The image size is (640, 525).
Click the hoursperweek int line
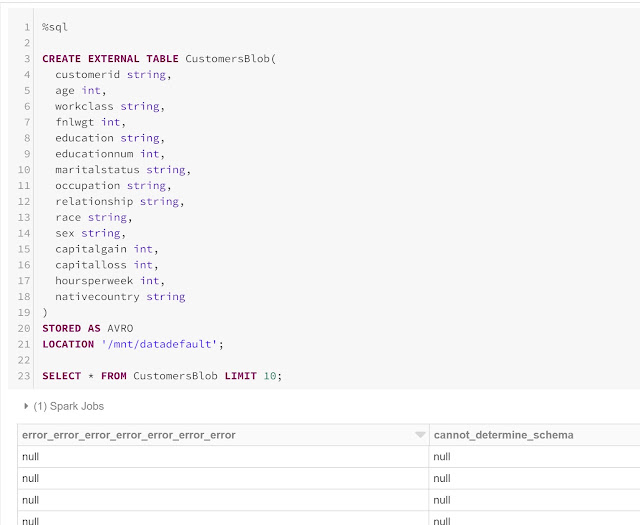[x=110, y=281]
